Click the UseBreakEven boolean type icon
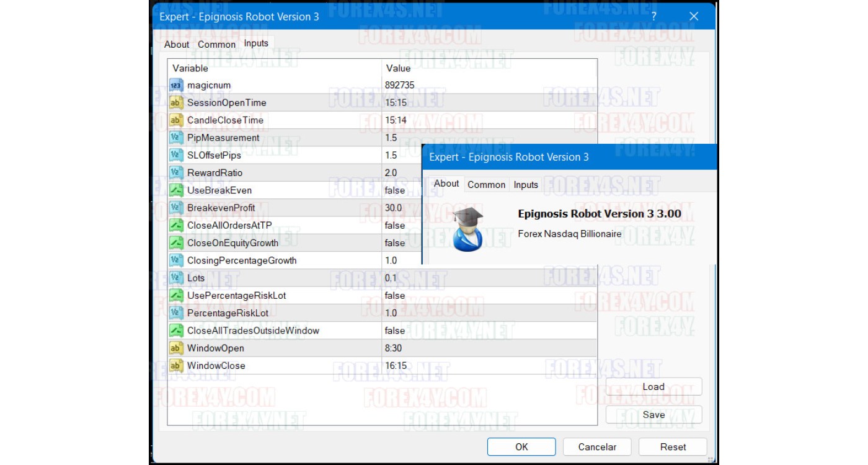The height and width of the screenshot is (465, 868). coord(176,190)
